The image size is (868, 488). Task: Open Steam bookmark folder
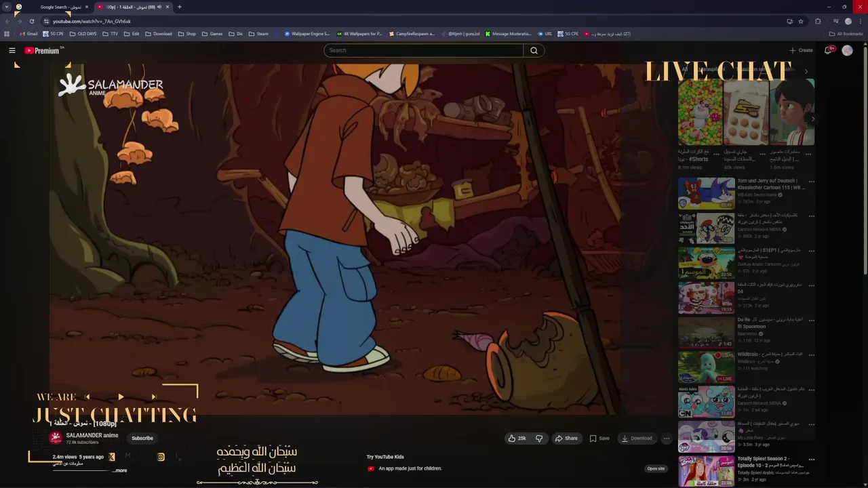pyautogui.click(x=258, y=34)
